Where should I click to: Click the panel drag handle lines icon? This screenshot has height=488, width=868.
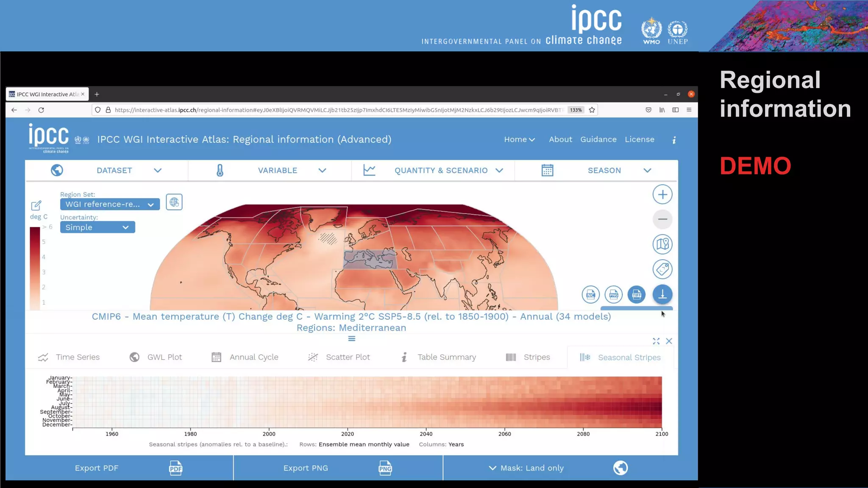351,338
